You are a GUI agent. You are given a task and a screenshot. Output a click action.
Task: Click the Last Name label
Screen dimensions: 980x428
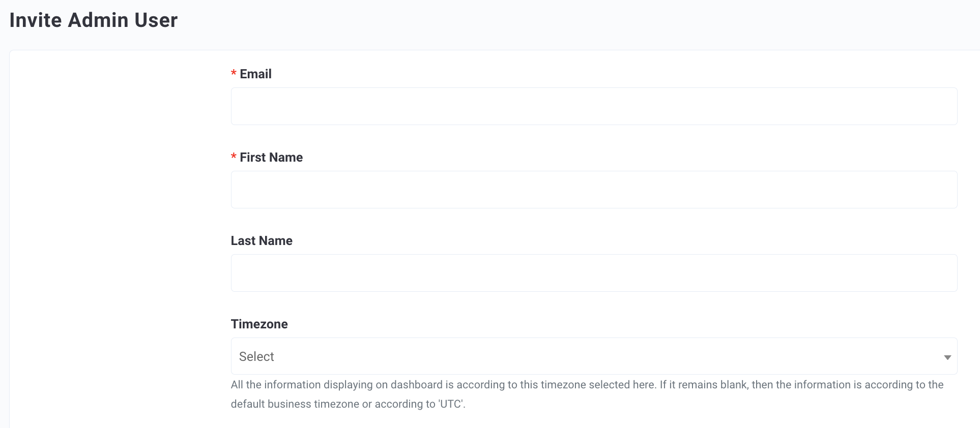click(262, 241)
